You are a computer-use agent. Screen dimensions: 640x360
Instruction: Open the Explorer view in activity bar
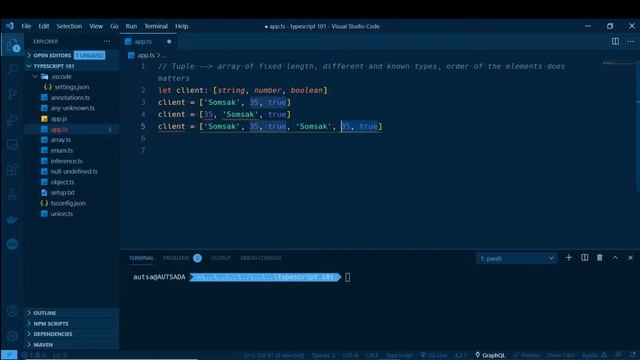click(x=13, y=45)
